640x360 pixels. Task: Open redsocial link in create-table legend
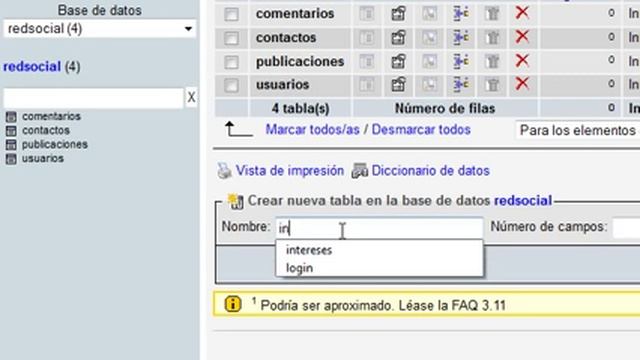[x=523, y=200]
